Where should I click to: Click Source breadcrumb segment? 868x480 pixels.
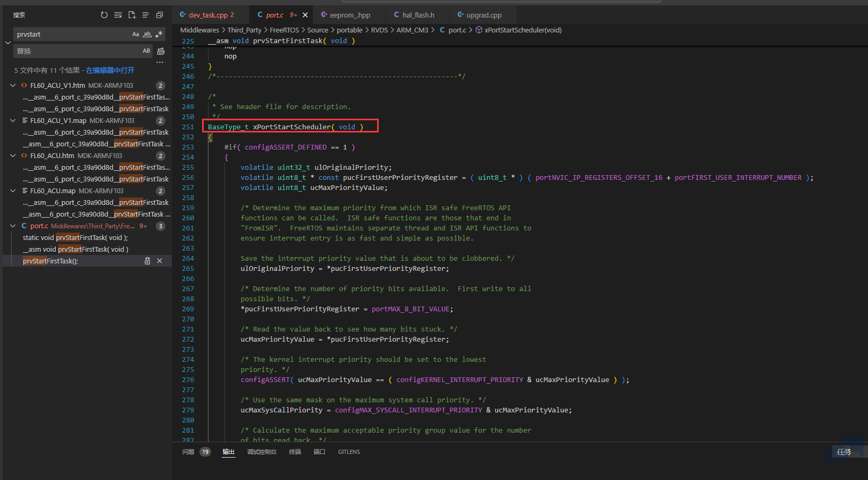click(318, 30)
